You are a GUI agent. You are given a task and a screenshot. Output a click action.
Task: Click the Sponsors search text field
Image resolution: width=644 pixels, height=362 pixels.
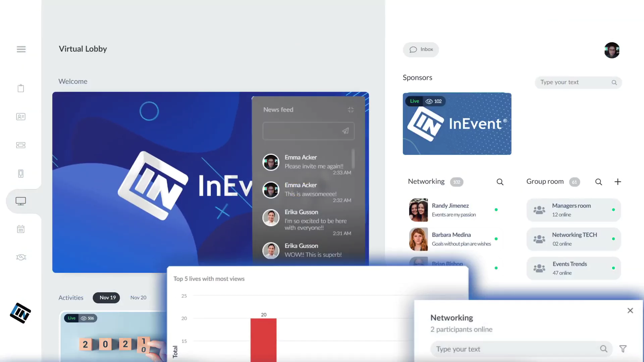[578, 82]
